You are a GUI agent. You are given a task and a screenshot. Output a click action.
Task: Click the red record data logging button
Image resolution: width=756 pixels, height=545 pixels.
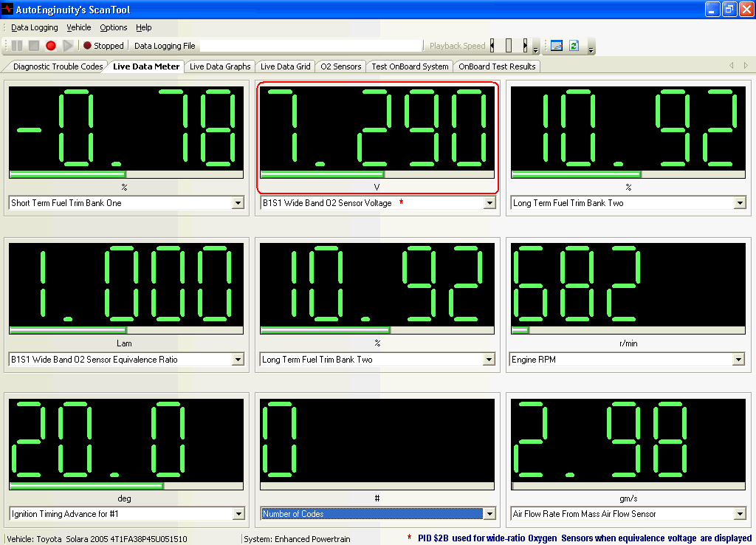point(51,46)
